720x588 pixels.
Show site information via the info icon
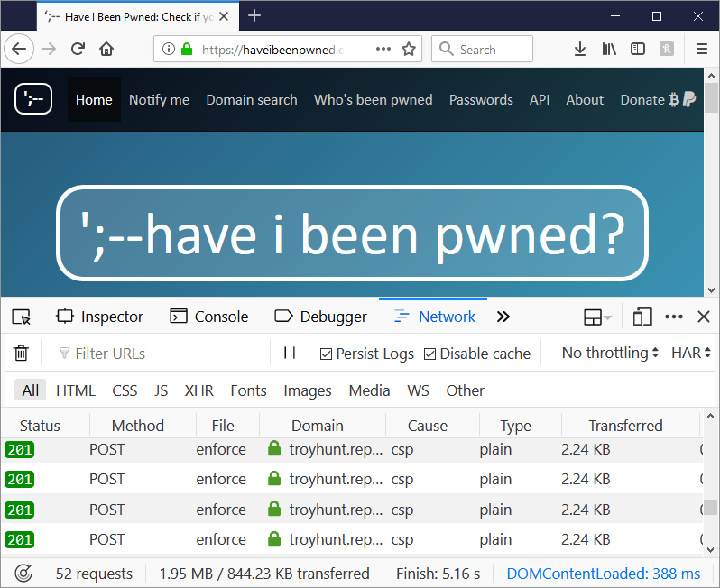click(169, 49)
